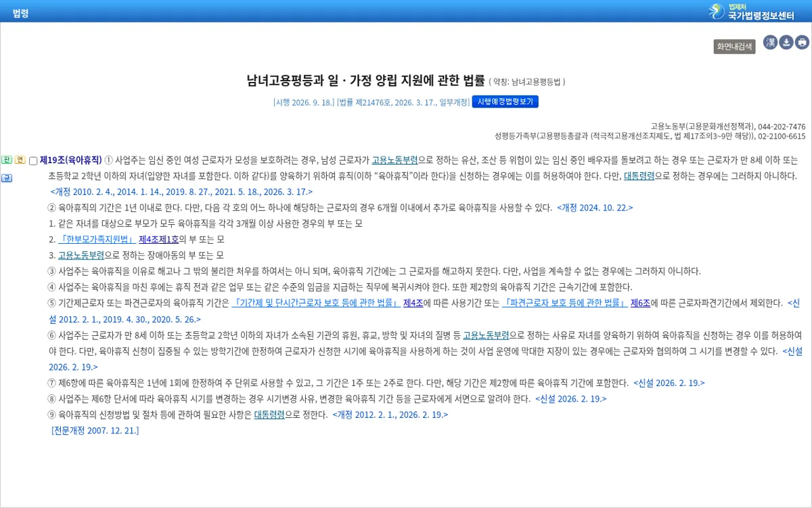Screen dimensions: 812x508
Task: Click the enforcement date [시행 2026. 9. 18.]
Action: click(304, 102)
